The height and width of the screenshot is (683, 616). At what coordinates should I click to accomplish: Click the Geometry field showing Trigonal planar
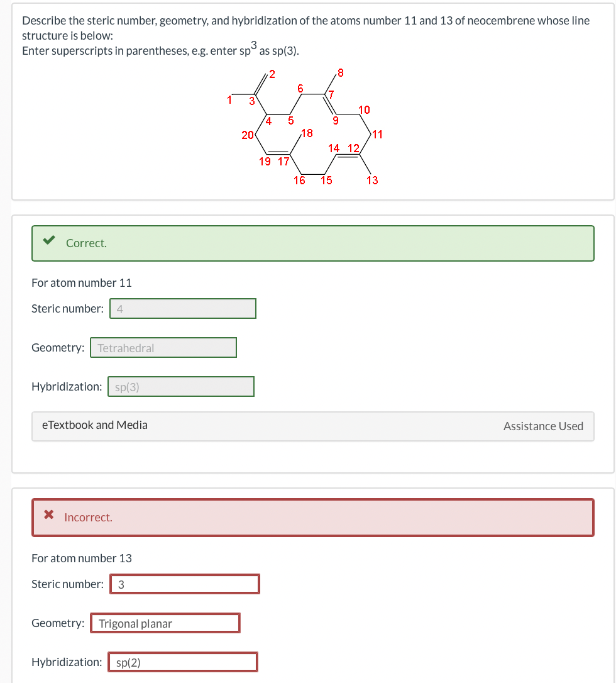point(165,623)
